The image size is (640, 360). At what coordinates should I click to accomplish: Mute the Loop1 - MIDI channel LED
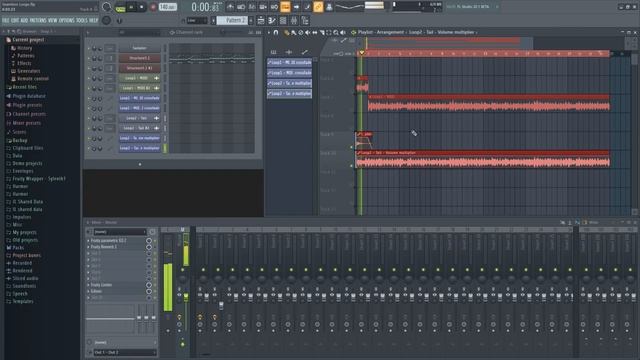[x=89, y=78]
